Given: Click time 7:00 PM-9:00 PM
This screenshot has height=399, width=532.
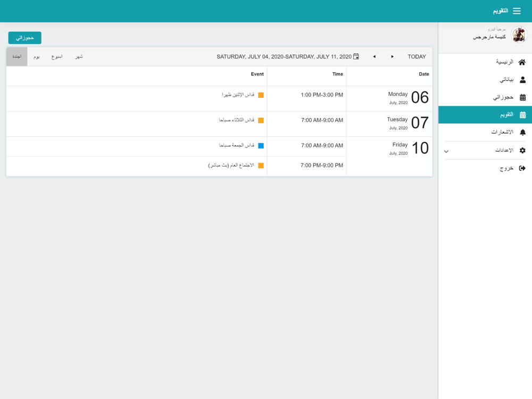Looking at the screenshot, I should tap(322, 165).
